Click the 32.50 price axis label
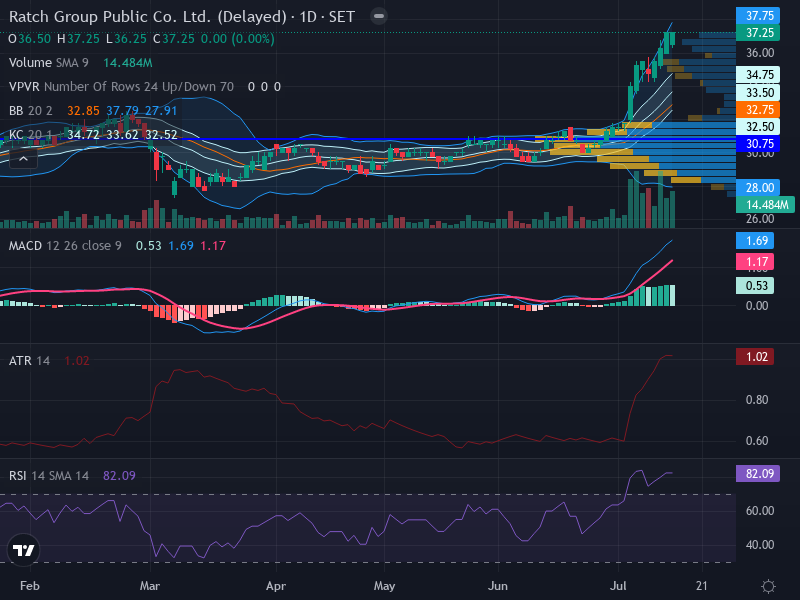This screenshot has height=600, width=800. tap(757, 127)
